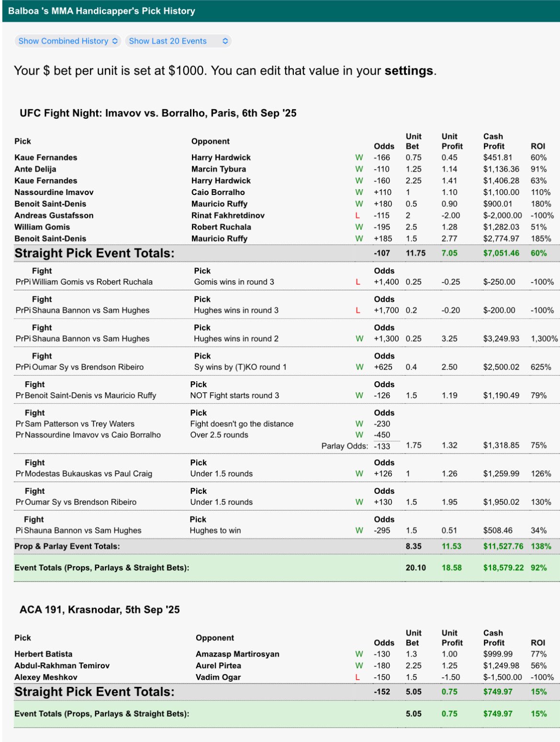Click Ante Delija pick name

click(x=35, y=169)
